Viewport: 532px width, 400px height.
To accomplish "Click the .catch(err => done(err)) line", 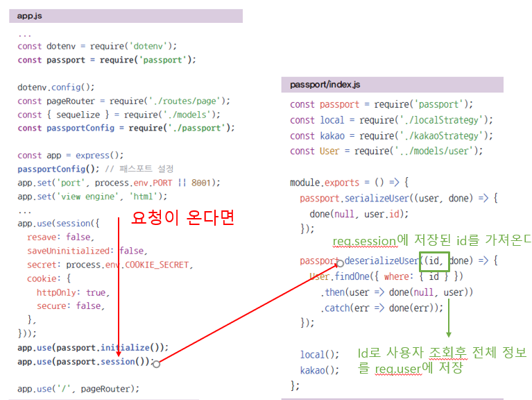I will 381,308.
